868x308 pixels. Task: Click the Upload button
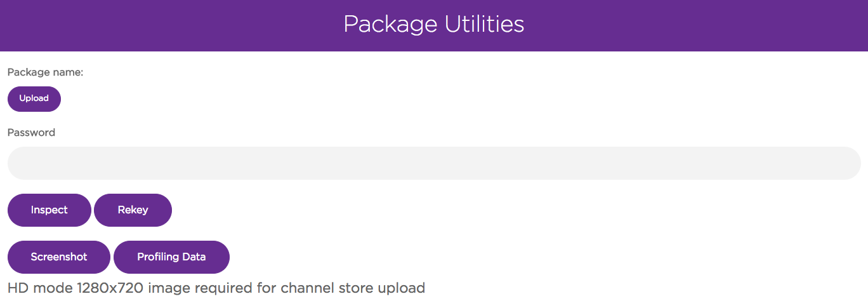coord(34,99)
